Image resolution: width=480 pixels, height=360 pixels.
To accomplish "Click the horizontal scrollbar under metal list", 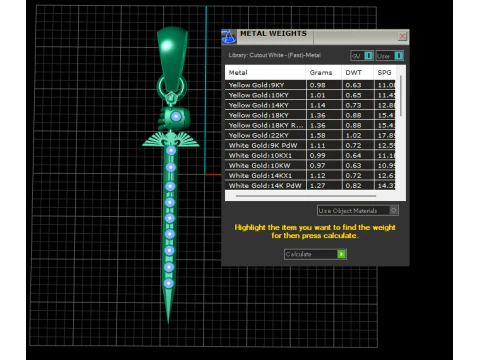I will pos(306,196).
